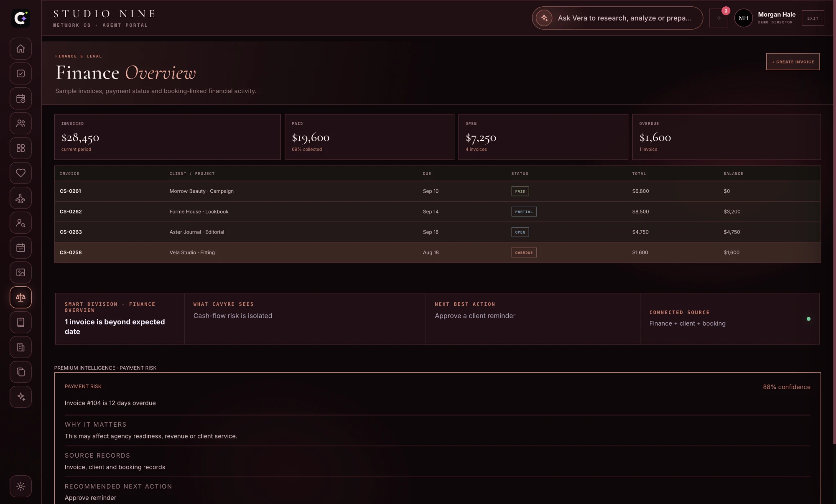Click '88% confidence' label
This screenshot has width=836, height=504.
[786, 387]
